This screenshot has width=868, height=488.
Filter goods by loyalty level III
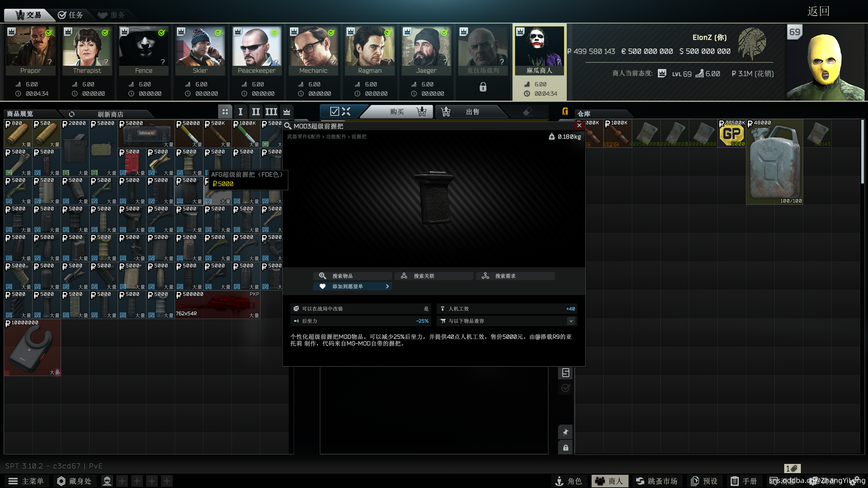coord(271,112)
